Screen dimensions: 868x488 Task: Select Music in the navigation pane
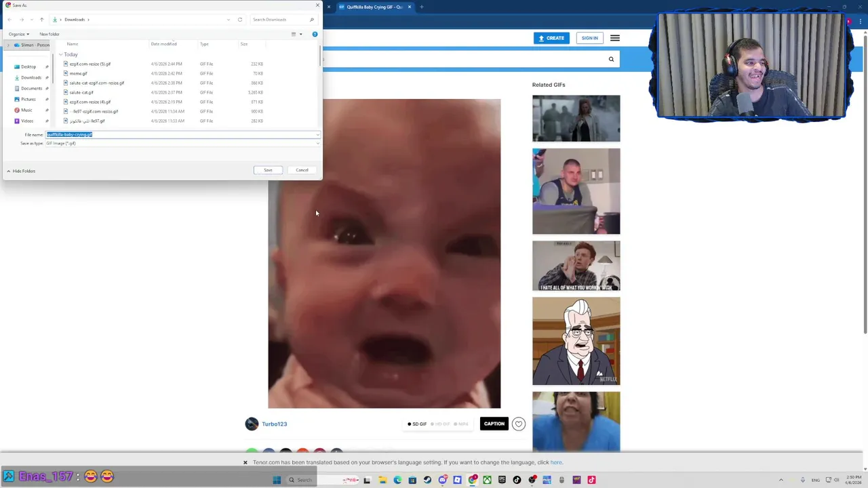tap(26, 110)
